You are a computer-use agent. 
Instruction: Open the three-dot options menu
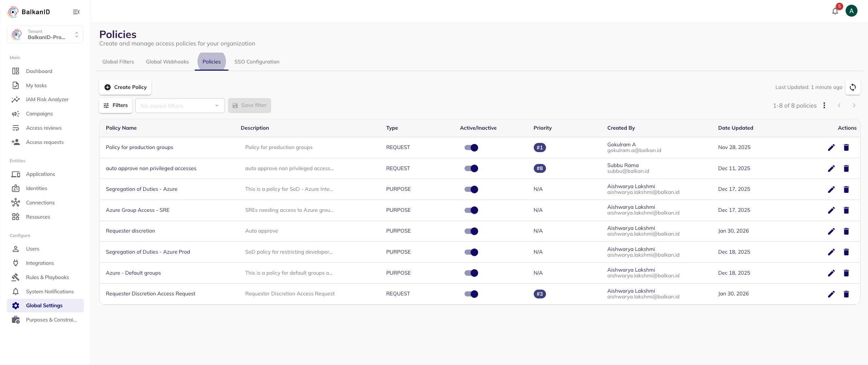click(x=824, y=106)
